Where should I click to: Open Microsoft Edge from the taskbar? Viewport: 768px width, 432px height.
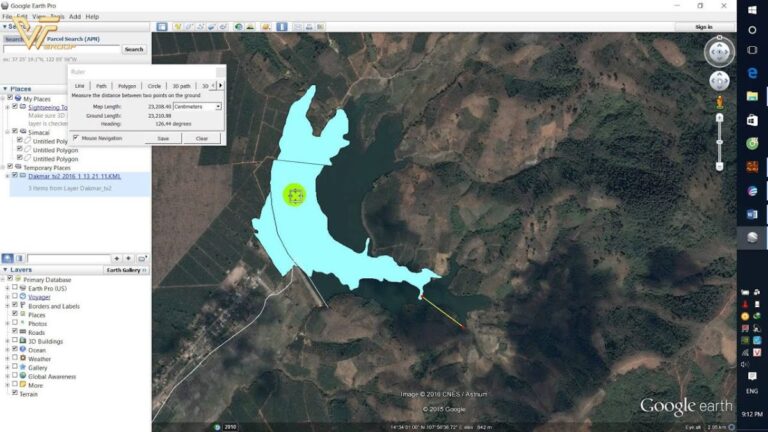point(752,73)
